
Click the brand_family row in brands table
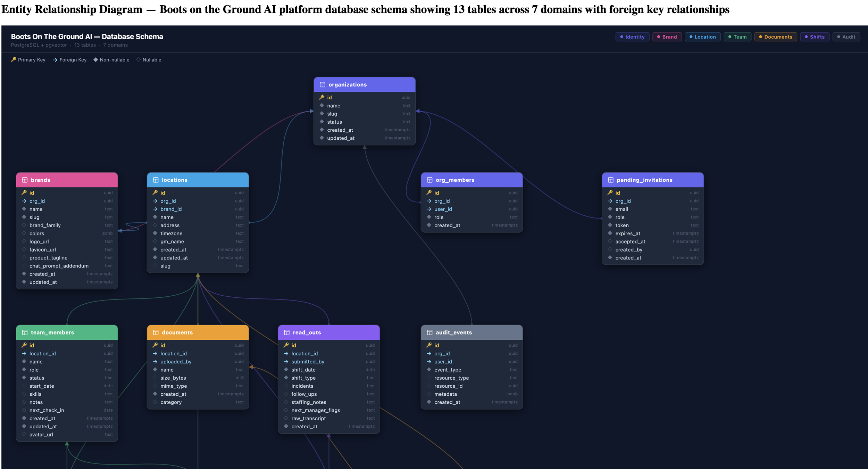(x=67, y=225)
